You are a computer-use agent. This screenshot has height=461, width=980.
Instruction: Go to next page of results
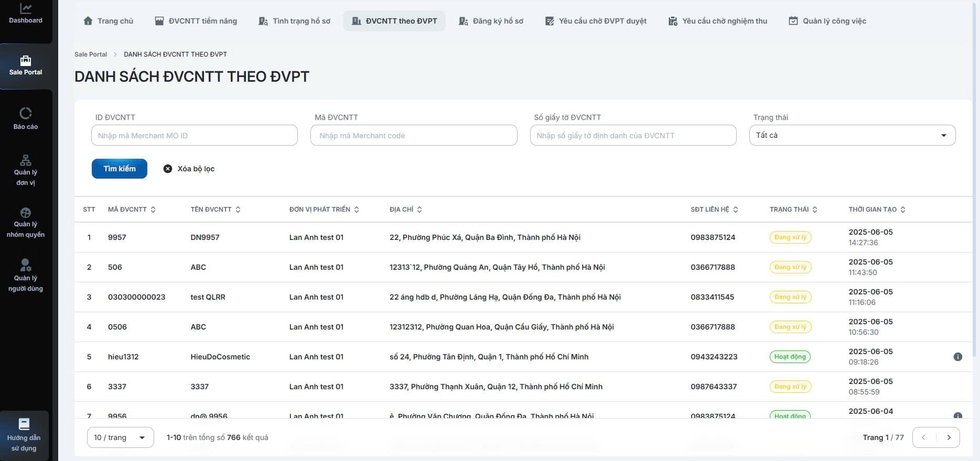pyautogui.click(x=948, y=437)
